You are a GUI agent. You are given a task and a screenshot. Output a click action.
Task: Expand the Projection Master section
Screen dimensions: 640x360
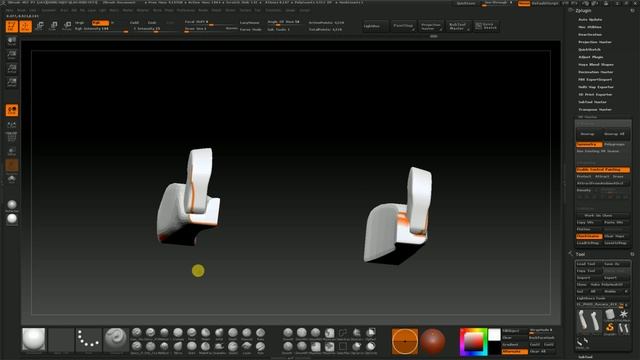pyautogui.click(x=595, y=42)
